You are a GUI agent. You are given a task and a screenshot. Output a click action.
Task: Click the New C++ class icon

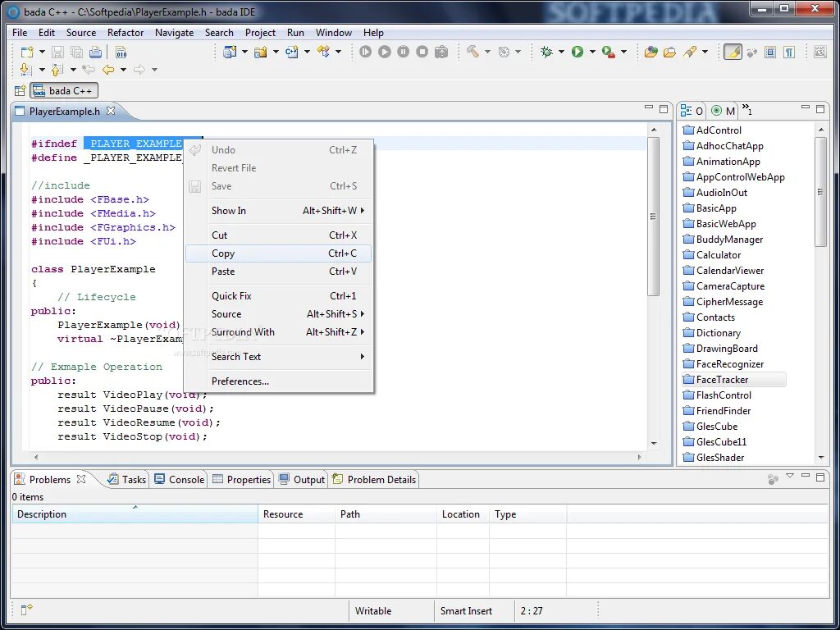(292, 52)
